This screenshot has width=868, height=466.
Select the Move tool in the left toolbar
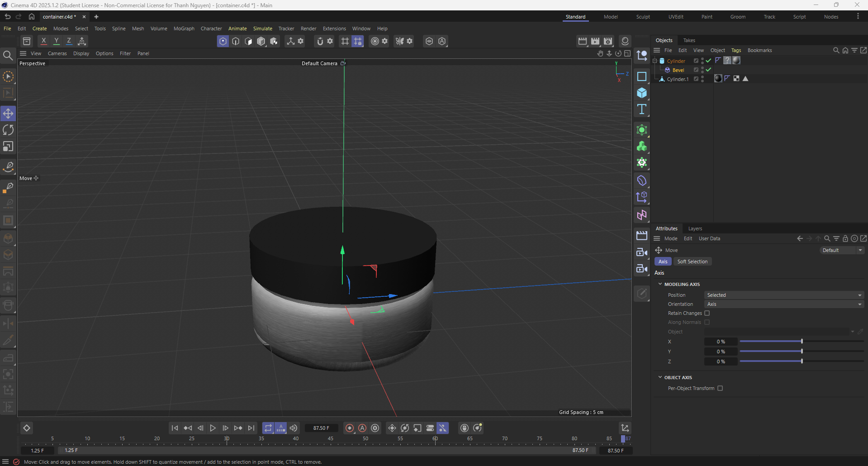8,114
